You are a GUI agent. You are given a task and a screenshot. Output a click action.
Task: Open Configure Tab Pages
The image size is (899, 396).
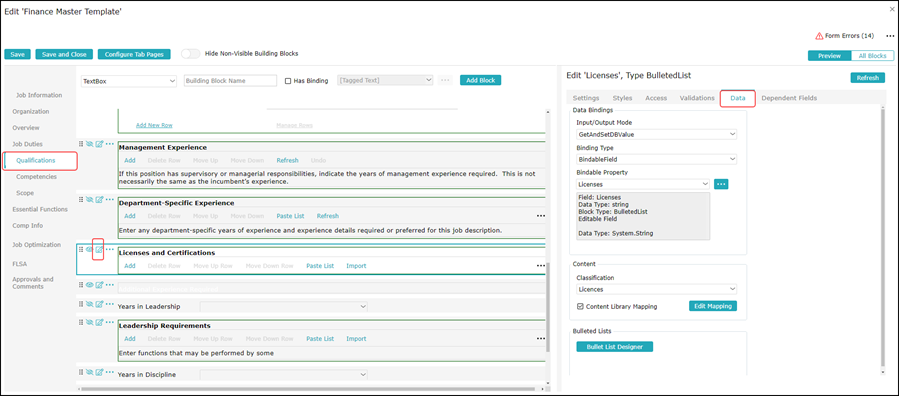click(x=134, y=54)
